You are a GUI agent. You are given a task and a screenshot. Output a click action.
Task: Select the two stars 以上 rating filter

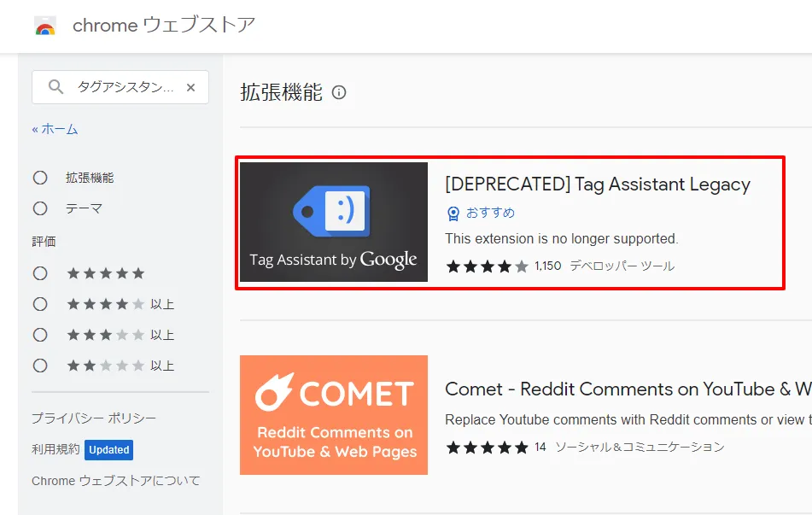[x=40, y=366]
